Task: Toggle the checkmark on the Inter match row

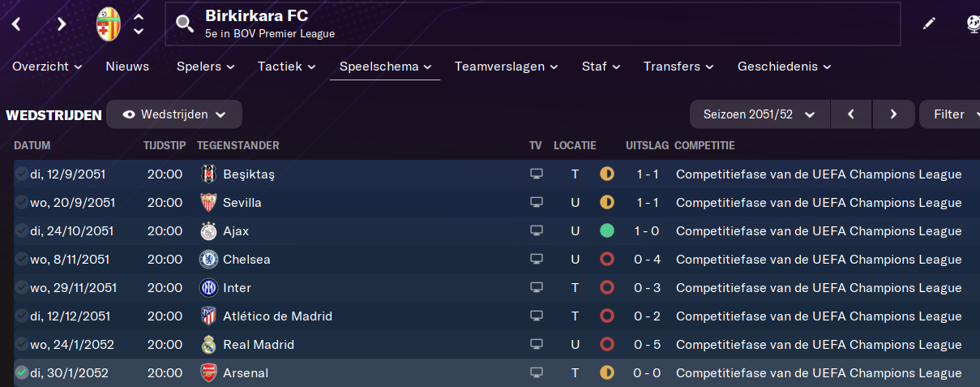Action: pos(21,288)
